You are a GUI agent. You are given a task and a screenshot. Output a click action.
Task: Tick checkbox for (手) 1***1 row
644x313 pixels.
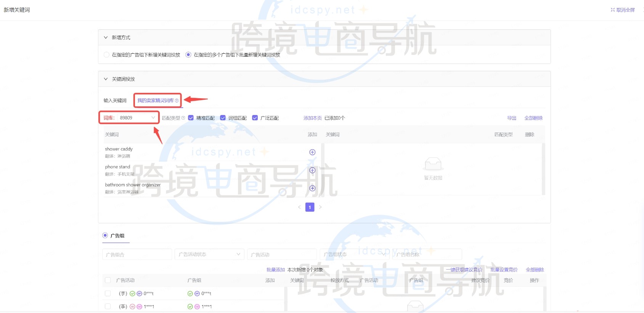[x=108, y=307]
